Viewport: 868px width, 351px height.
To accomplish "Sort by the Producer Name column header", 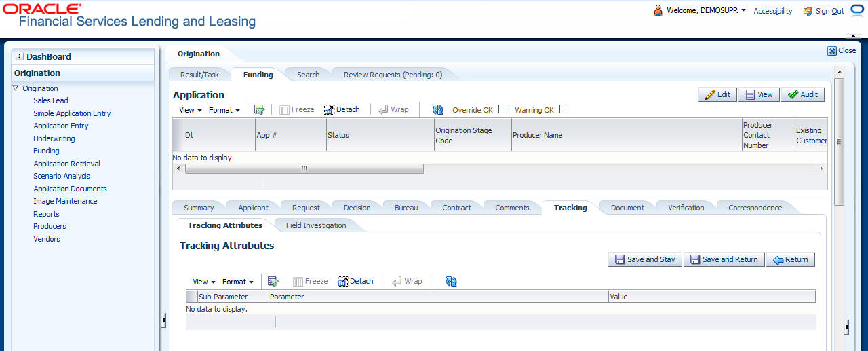I will click(x=627, y=134).
